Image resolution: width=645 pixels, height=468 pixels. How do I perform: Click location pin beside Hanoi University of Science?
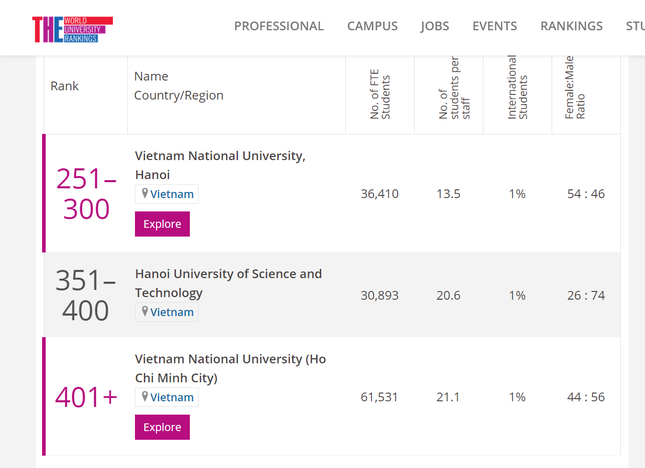point(145,312)
